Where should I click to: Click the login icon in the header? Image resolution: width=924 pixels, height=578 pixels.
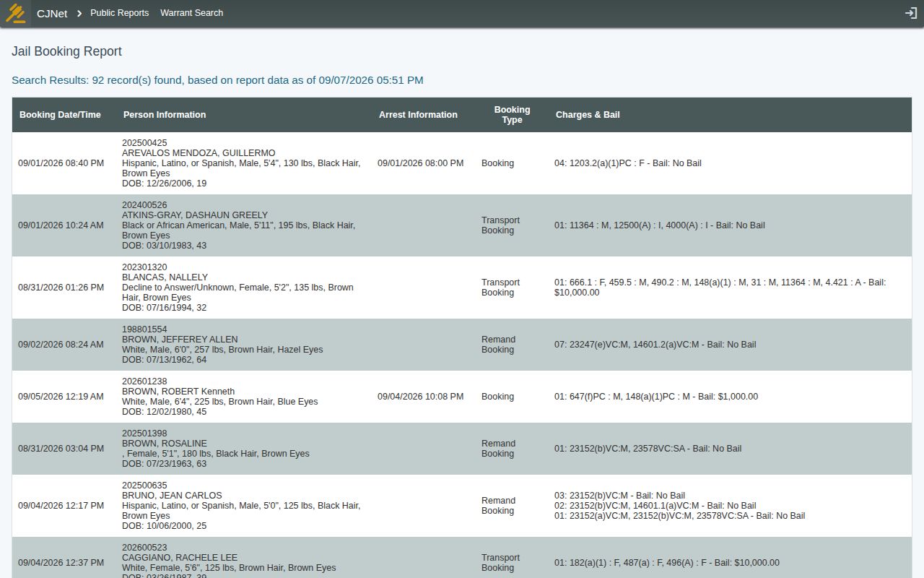pyautogui.click(x=911, y=13)
